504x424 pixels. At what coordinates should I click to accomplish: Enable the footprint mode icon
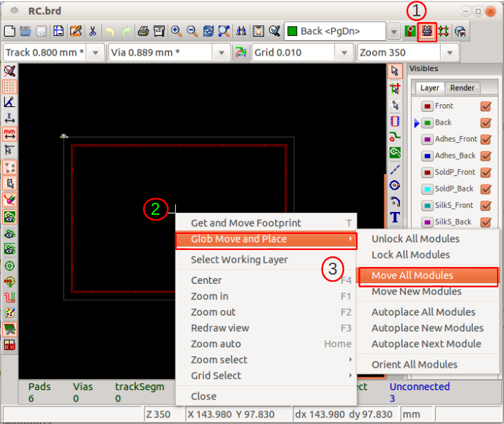427,32
